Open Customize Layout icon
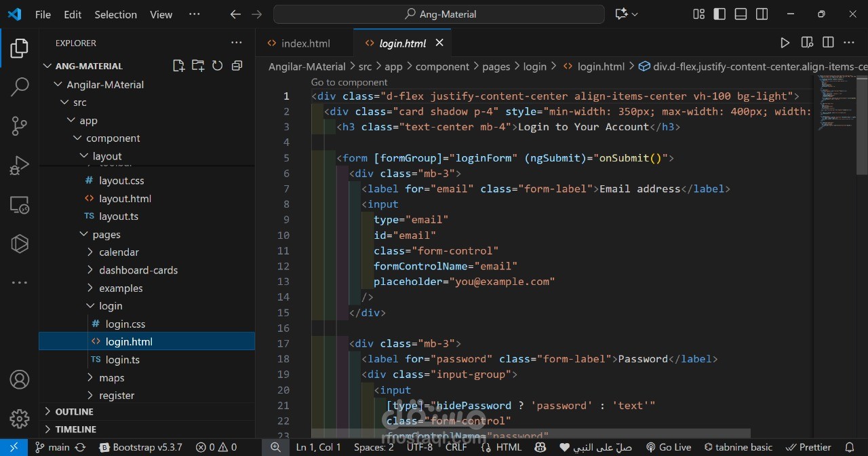Screen dimensions: 868x456 pyautogui.click(x=698, y=14)
